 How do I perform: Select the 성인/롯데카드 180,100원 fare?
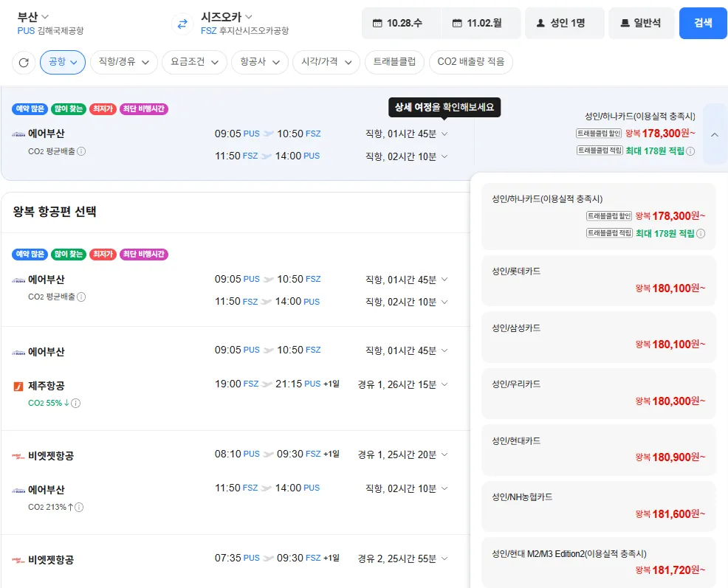tap(599, 280)
